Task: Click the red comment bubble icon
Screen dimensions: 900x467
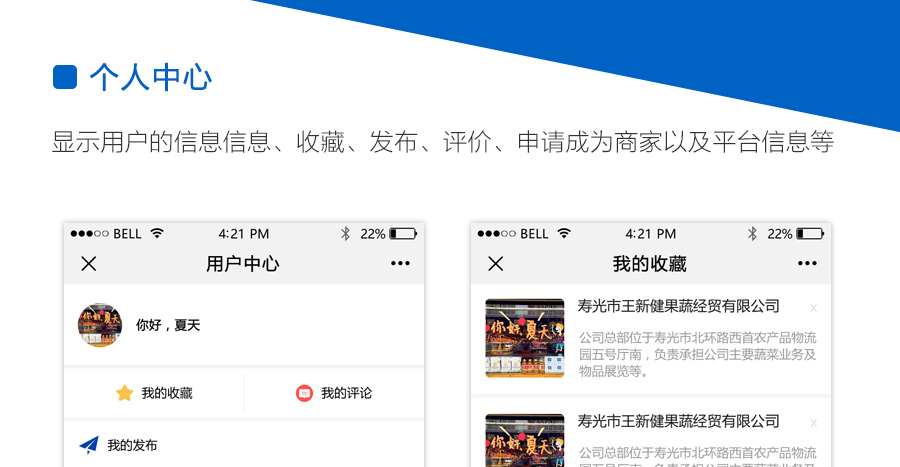Action: tap(304, 393)
